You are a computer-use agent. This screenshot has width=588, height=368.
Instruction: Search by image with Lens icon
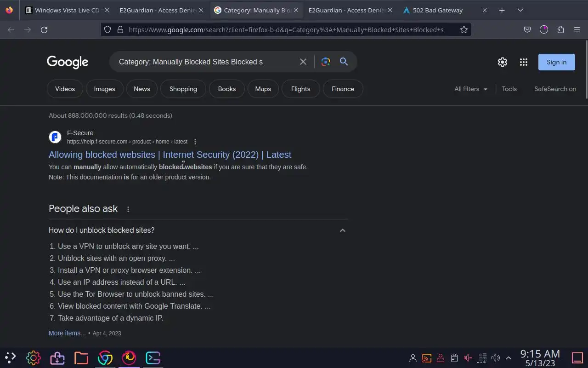pos(326,62)
